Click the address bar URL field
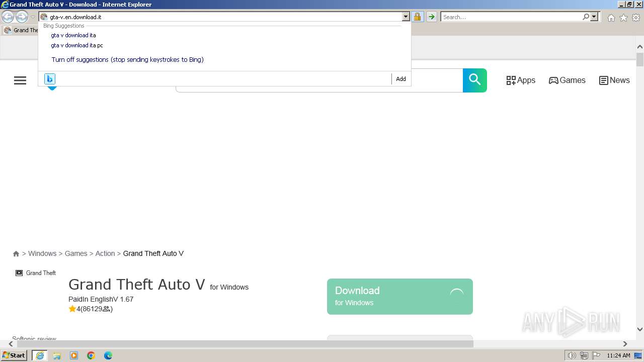 coord(220,17)
